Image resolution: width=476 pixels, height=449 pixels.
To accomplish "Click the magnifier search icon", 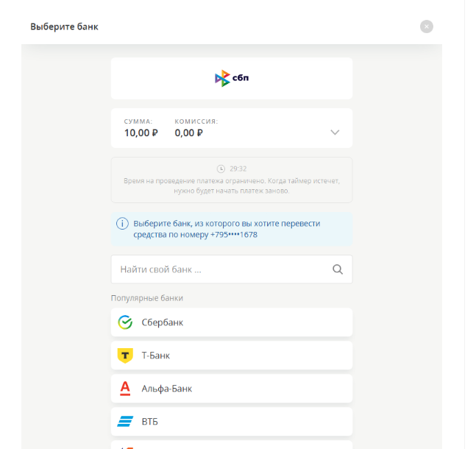I will coord(338,269).
